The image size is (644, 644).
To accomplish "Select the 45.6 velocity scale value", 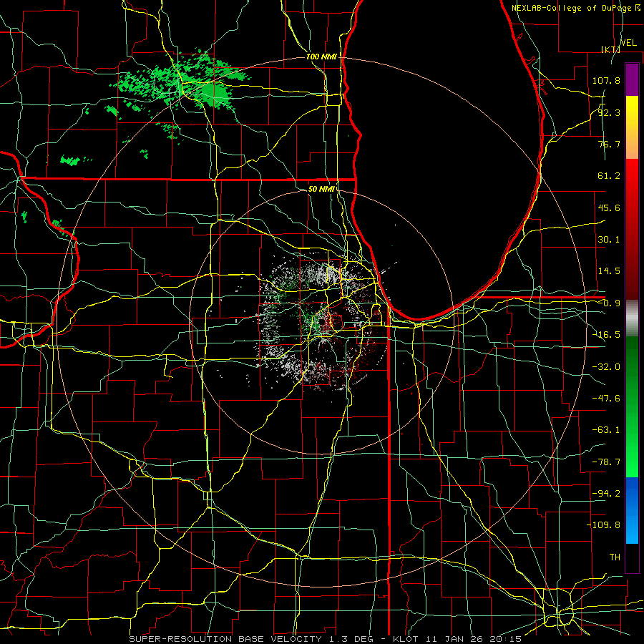I will point(609,208).
